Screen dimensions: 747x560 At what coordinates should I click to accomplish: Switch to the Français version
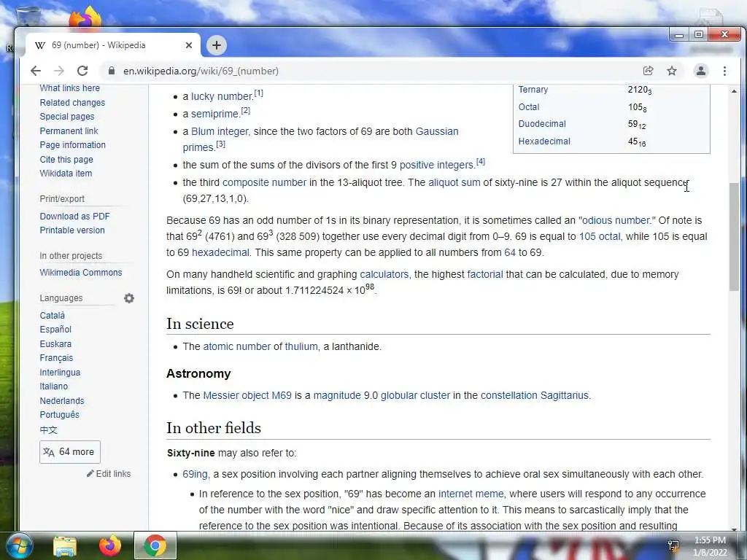click(56, 358)
